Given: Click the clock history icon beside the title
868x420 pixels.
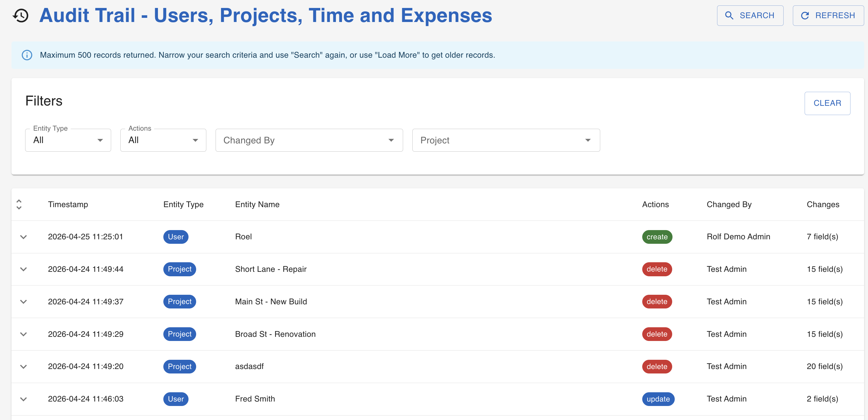Looking at the screenshot, I should [20, 15].
